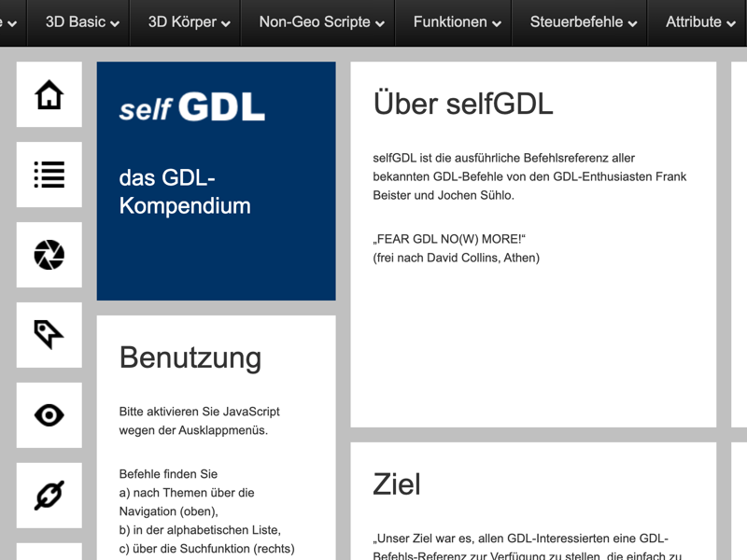Viewport: 747px width, 560px height.
Task: Go to the home page icon
Action: 49,94
